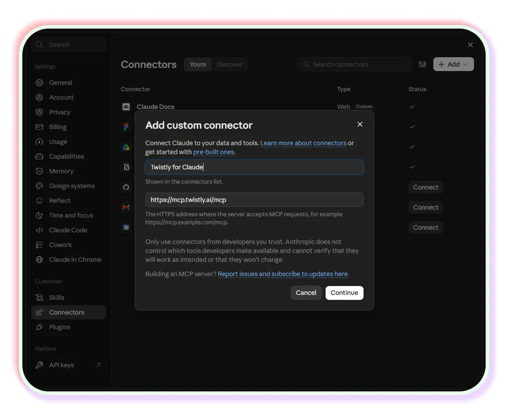
Task: Click the Google Drive connector icon
Action: click(x=126, y=147)
